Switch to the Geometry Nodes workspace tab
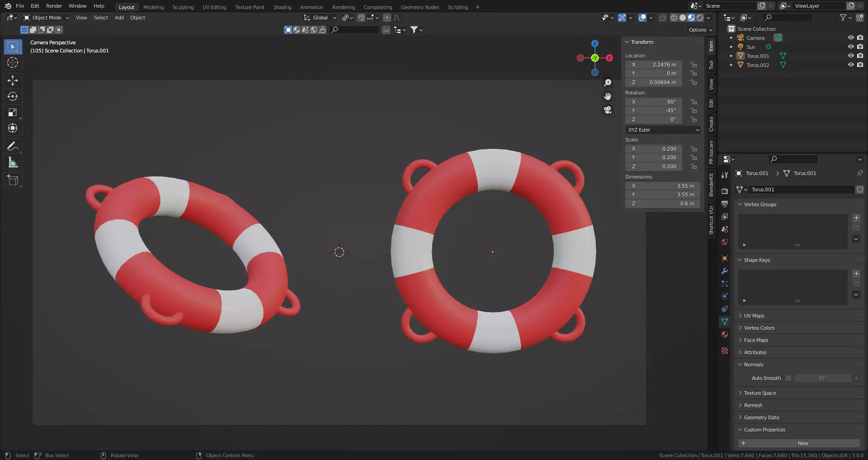868x460 pixels. (x=420, y=7)
